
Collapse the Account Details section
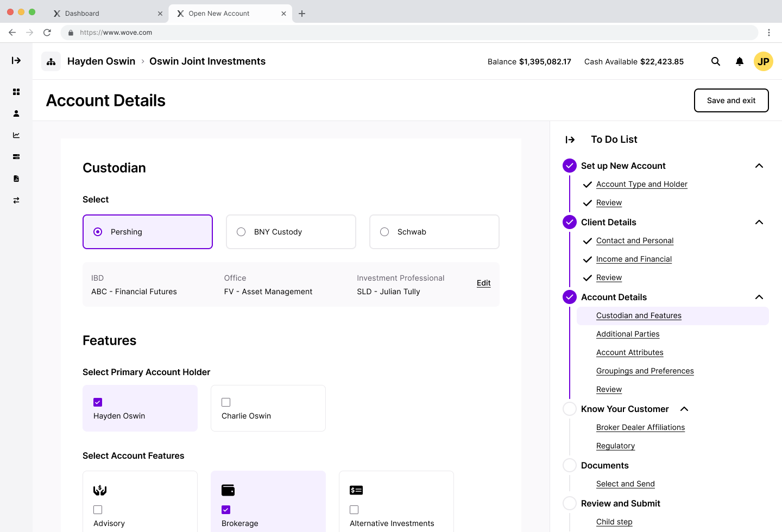759,297
